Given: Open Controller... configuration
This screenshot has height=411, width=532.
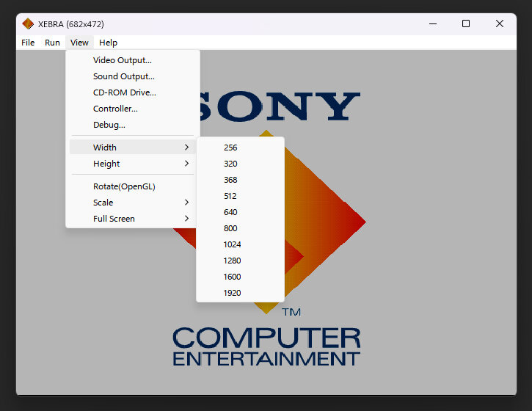Looking at the screenshot, I should click(132, 109).
